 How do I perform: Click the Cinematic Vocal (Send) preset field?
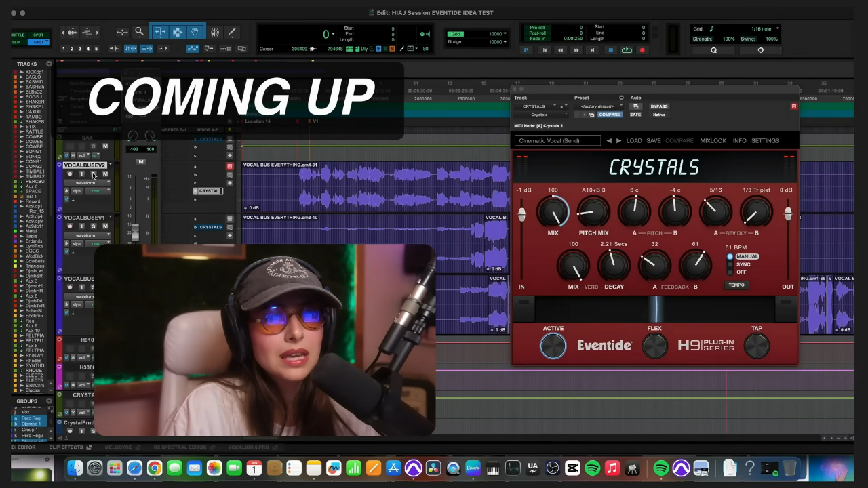pos(557,141)
